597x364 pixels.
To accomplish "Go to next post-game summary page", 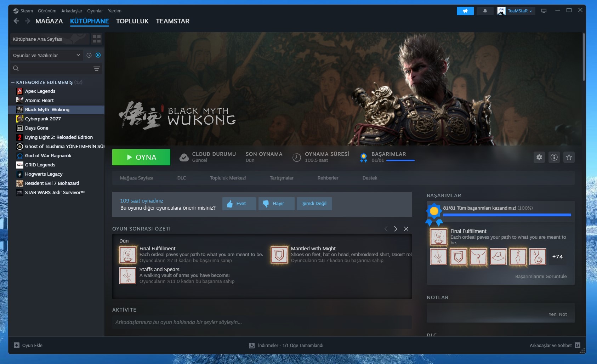I will click(396, 229).
